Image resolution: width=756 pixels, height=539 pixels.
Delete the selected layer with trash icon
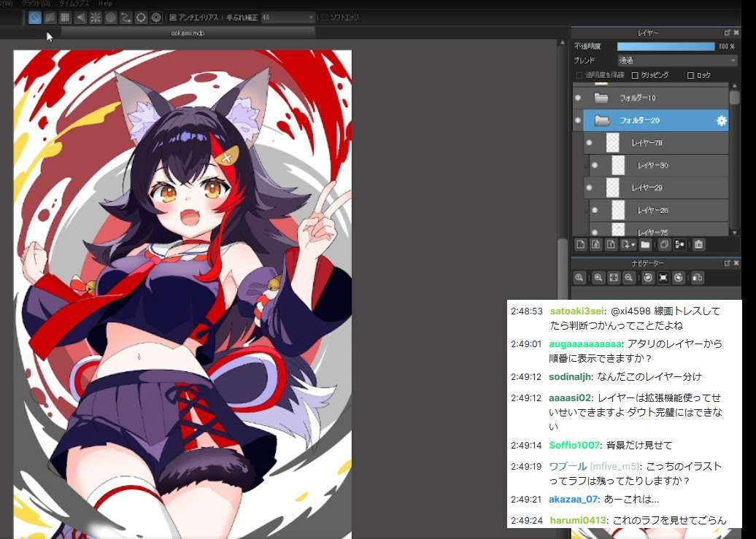point(698,244)
